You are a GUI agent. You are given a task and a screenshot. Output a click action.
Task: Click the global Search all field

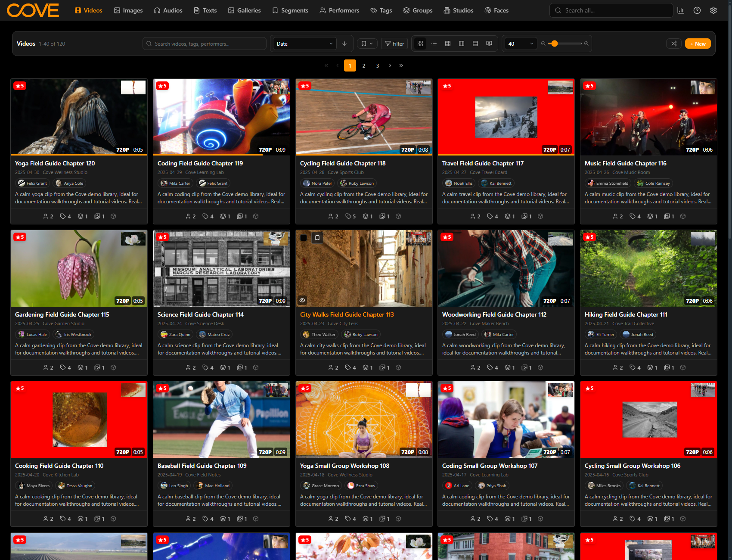pos(611,10)
